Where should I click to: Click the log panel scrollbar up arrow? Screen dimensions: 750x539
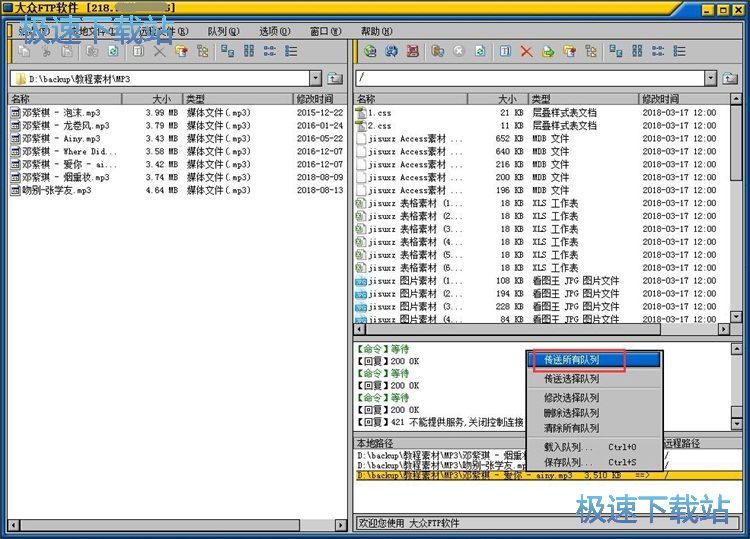coord(736,350)
